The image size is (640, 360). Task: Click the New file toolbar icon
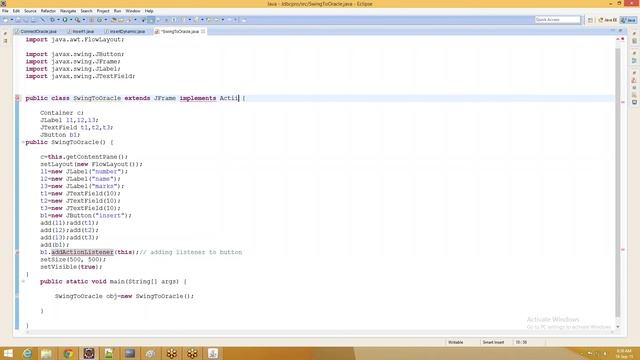point(5,20)
